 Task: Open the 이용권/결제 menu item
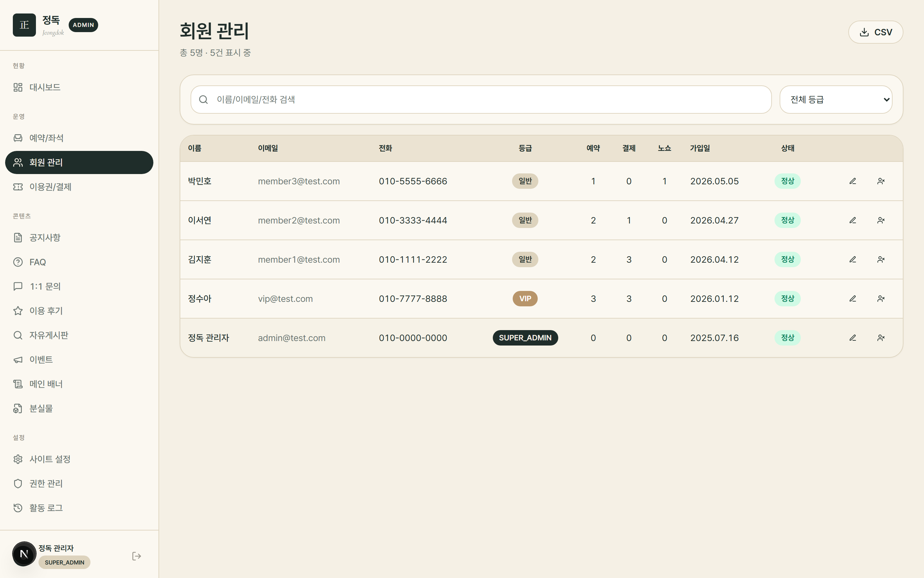coord(79,187)
